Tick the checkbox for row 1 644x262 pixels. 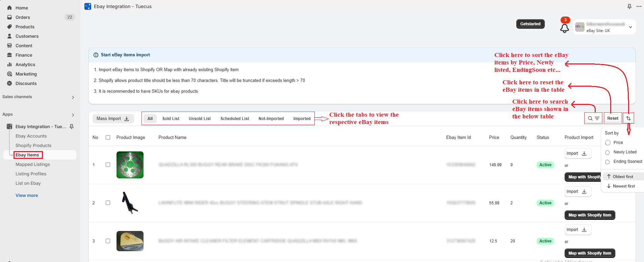[108, 165]
